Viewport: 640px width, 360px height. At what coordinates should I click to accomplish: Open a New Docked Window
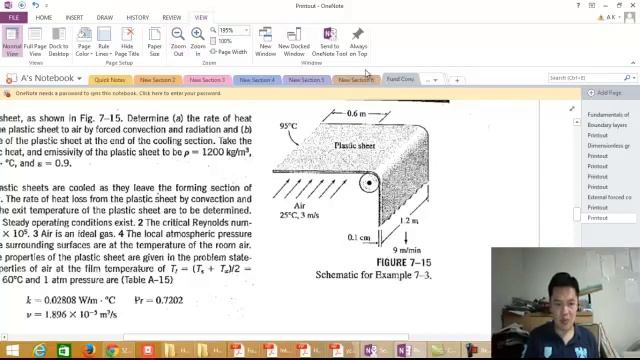294,42
